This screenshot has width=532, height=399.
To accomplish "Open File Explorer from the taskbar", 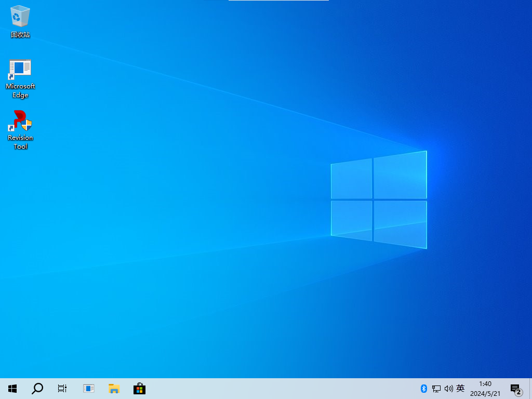I will coord(114,389).
